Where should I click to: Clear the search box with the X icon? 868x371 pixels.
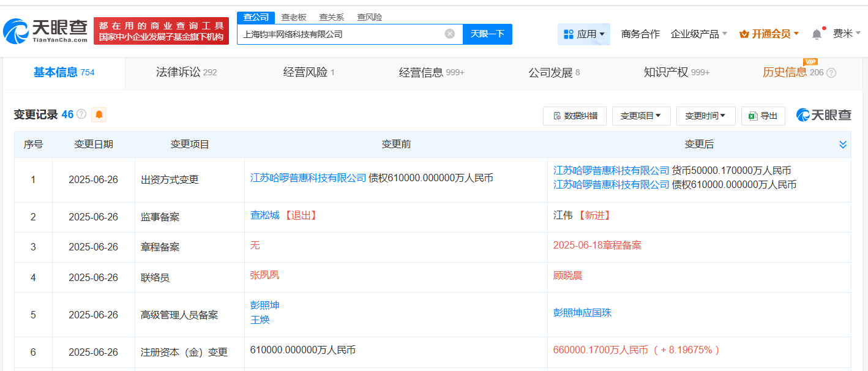click(449, 34)
